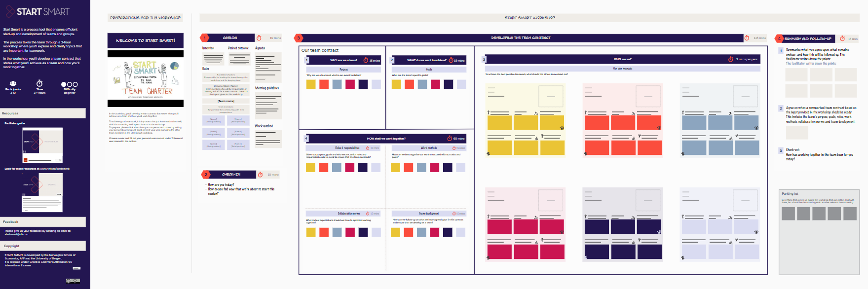
Task: Open the Facilitator guide thumbnail
Action: point(42,145)
